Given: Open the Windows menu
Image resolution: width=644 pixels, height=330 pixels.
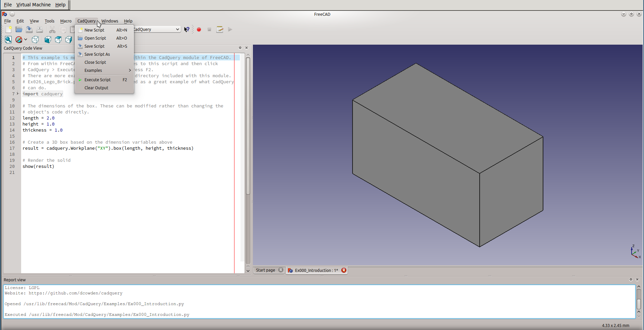Looking at the screenshot, I should coord(110,21).
